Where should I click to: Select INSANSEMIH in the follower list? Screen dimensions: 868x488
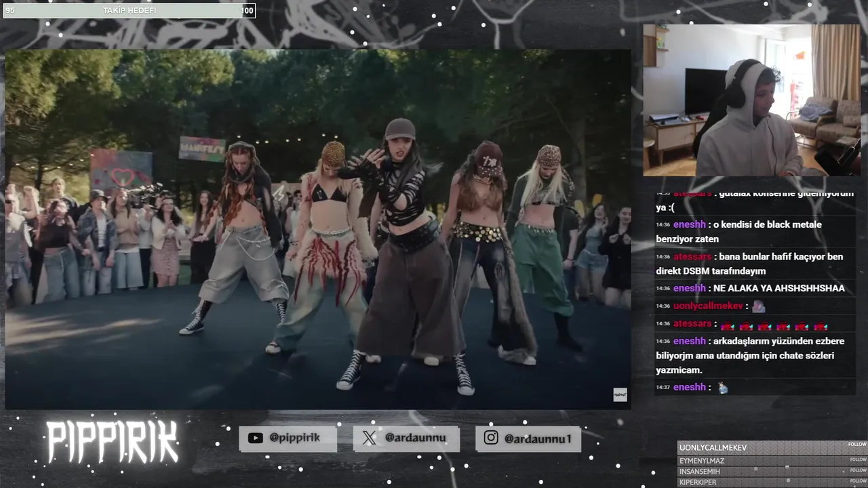point(700,471)
